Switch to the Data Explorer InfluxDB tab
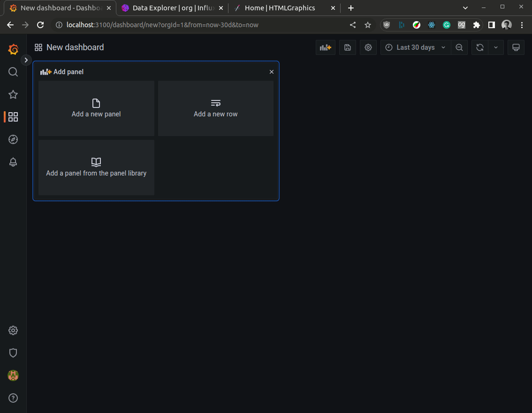This screenshot has width=532, height=413. (173, 8)
